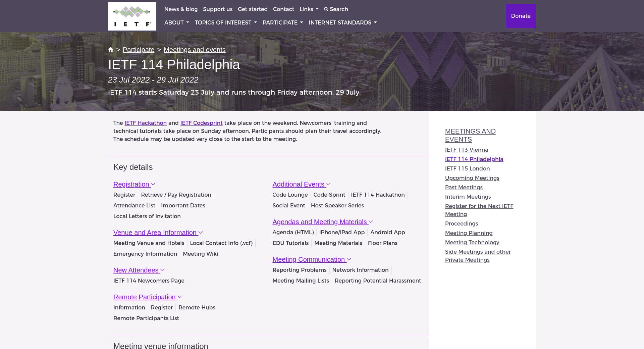Screen dimensions: 644x349
Task: Open Register for the Next IETF Meeting
Action: 479,210
